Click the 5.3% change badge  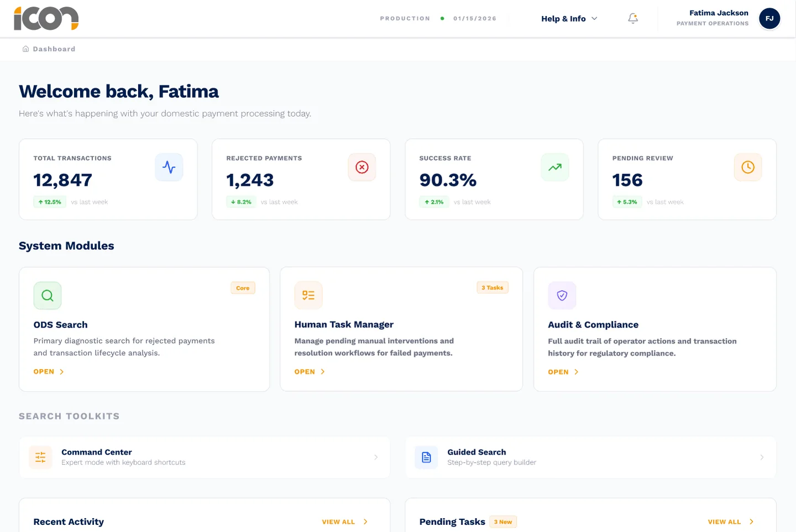627,202
